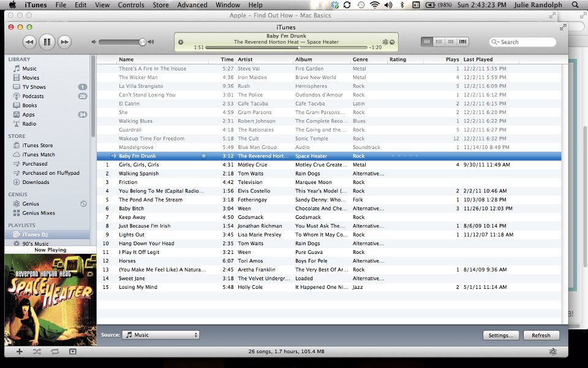588x368 pixels.
Task: Toggle repeat mode at bottom left
Action: coord(55,351)
